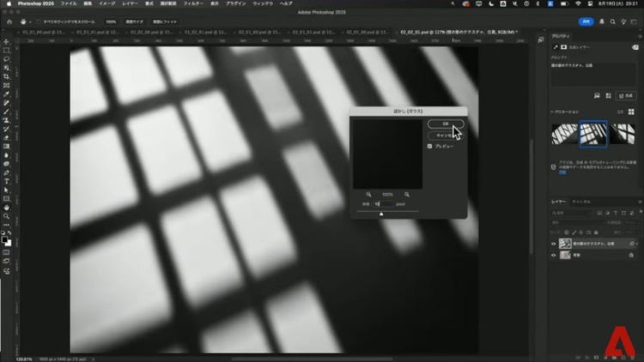The height and width of the screenshot is (362, 644).
Task: Click the blur radius slider handle
Action: click(x=381, y=214)
